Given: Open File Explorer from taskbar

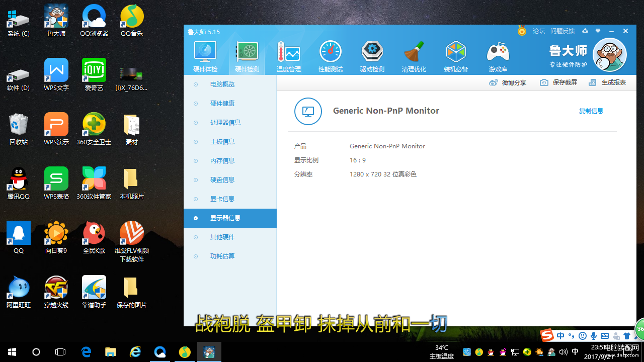Looking at the screenshot, I should [x=111, y=352].
